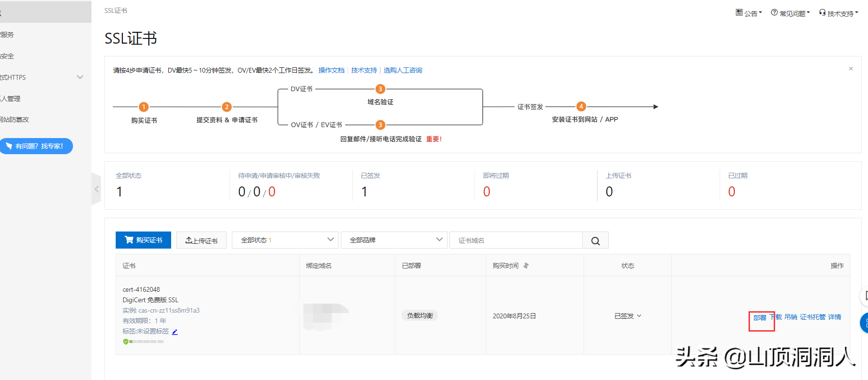Image resolution: width=868 pixels, height=380 pixels.
Task: Click the edit tag pencil icon
Action: click(174, 332)
